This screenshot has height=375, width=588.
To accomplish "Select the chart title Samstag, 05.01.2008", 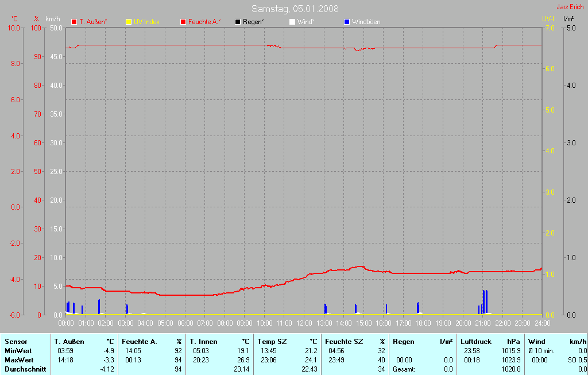I will (x=295, y=9).
